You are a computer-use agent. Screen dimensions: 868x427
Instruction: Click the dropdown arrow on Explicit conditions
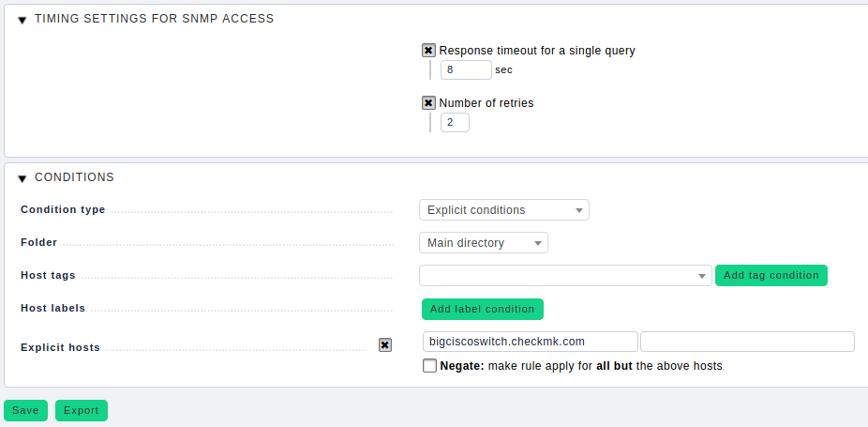pos(579,211)
